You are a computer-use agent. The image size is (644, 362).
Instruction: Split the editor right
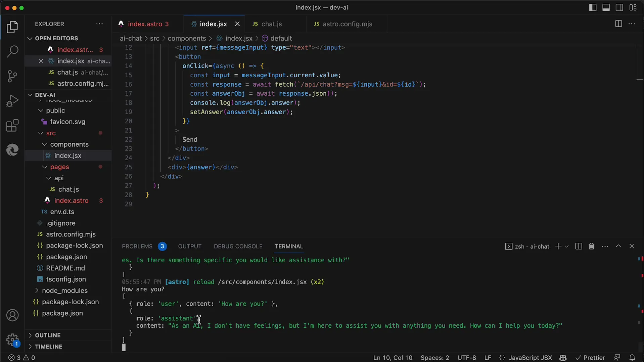tap(618, 24)
